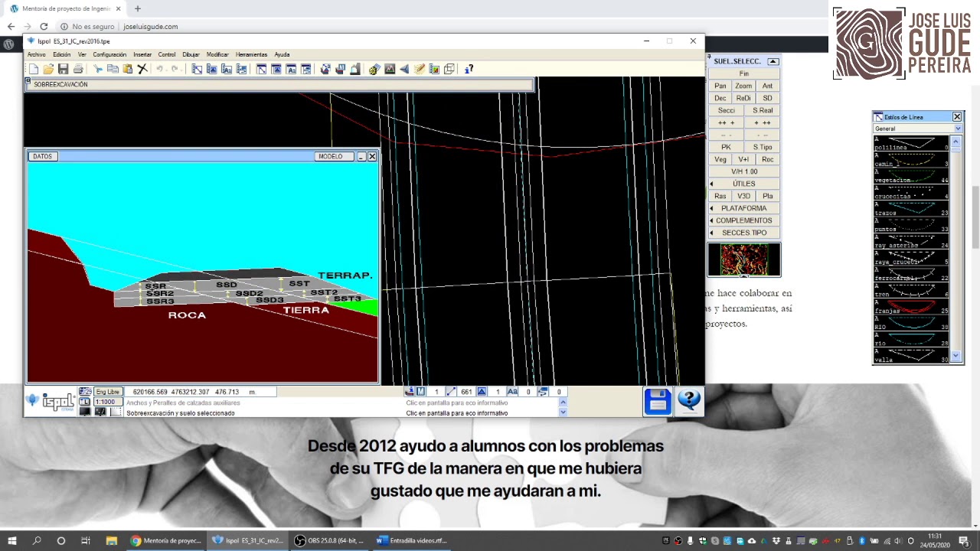
Task: Click the Secci button
Action: coord(726,110)
